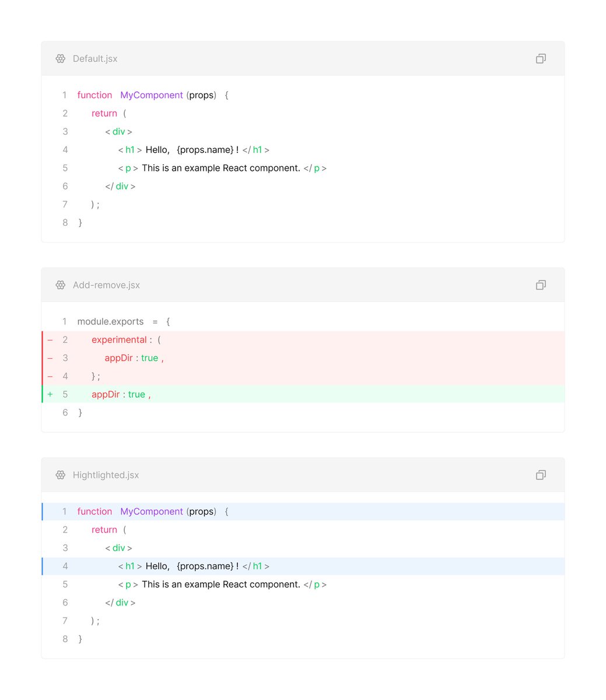The width and height of the screenshot is (606, 700).
Task: Click the React icon beside Add-remove.jsx
Action: point(61,285)
